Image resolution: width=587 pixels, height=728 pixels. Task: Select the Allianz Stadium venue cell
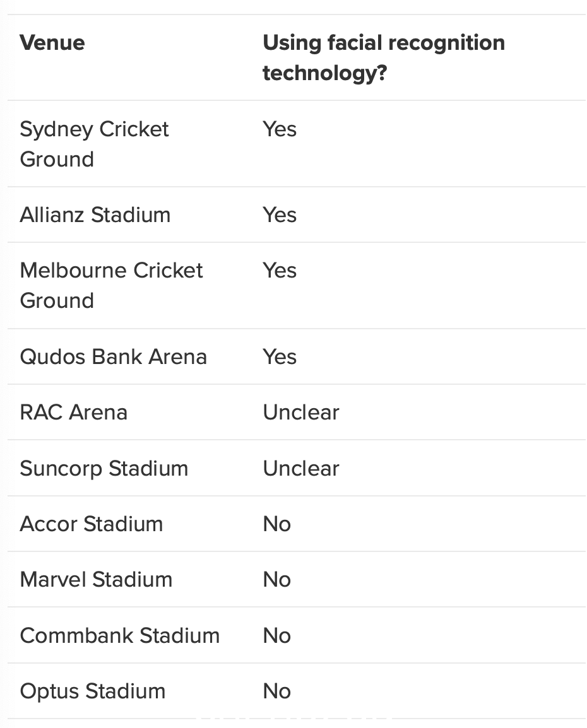(95, 215)
